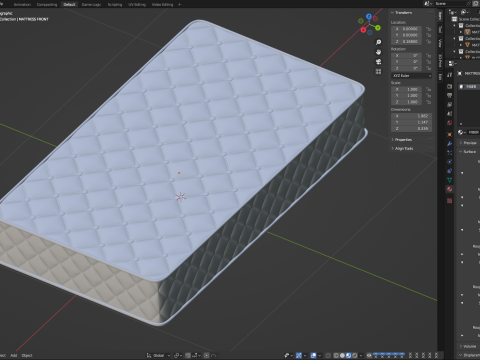Click the Scale X field
Screen dimensions: 480x360
(406, 89)
